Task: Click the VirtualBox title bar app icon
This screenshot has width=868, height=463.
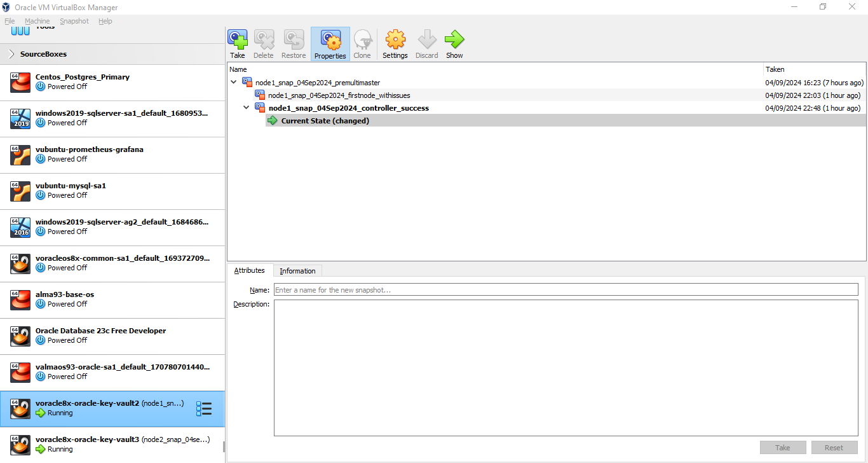Action: (x=6, y=7)
